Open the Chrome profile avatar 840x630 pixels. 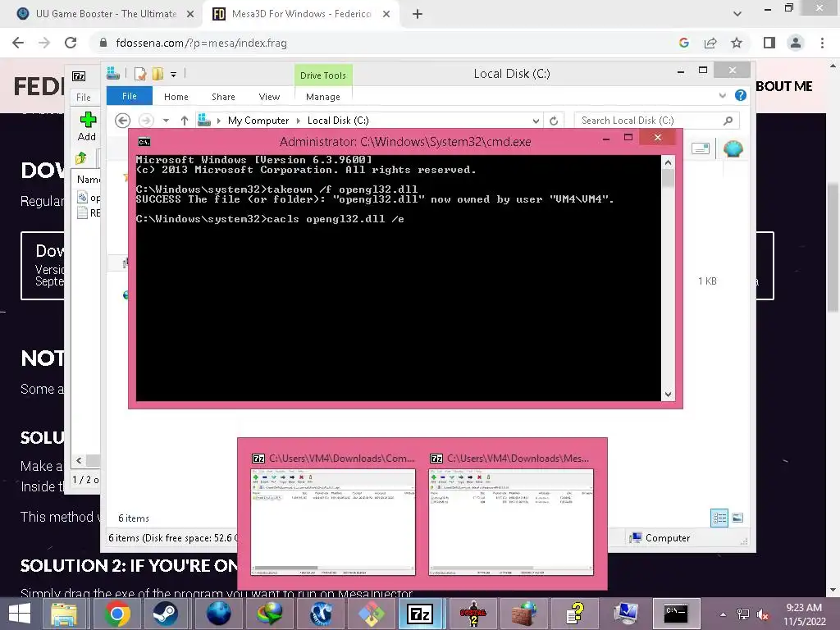pos(796,43)
